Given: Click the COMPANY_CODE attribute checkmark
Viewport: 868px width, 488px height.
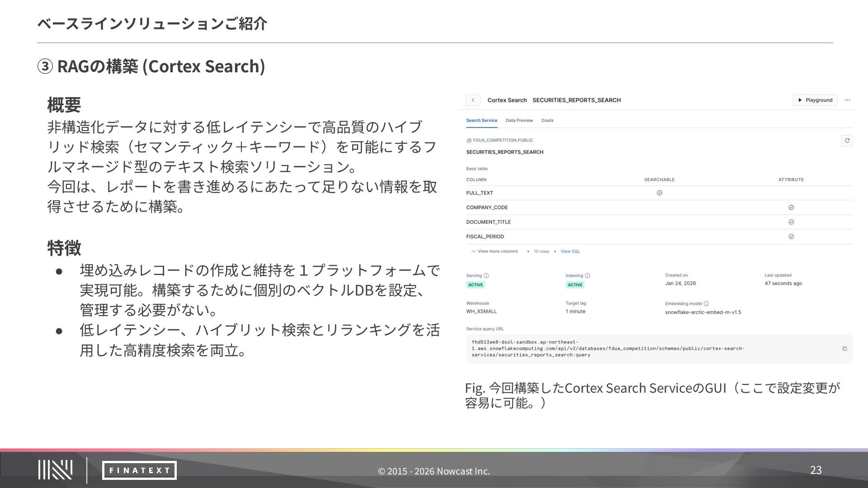Looking at the screenshot, I should click(x=791, y=207).
